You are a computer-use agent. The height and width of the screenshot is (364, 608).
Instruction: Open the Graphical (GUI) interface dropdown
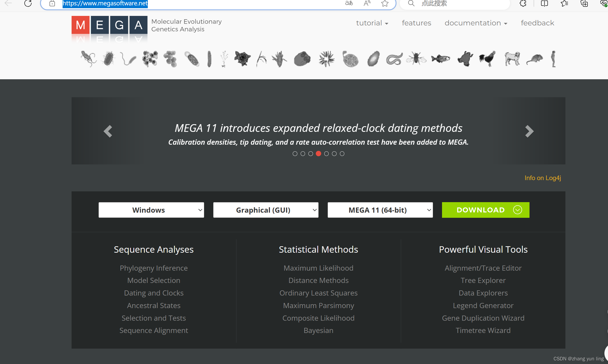click(266, 210)
